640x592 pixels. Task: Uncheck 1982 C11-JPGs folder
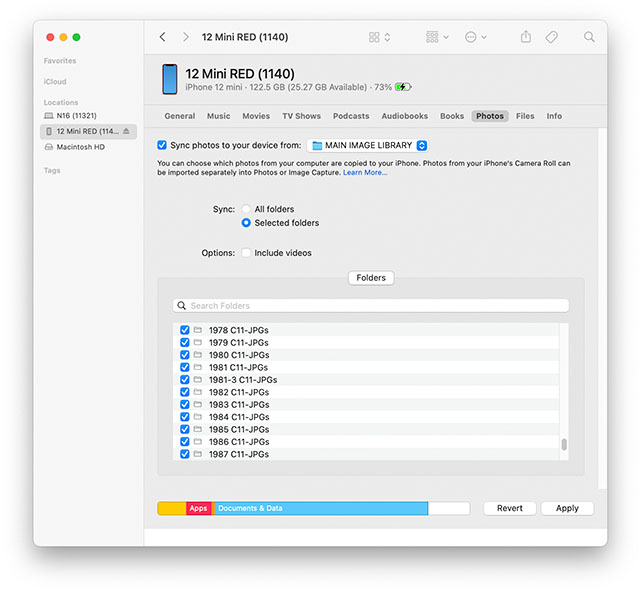click(x=184, y=392)
